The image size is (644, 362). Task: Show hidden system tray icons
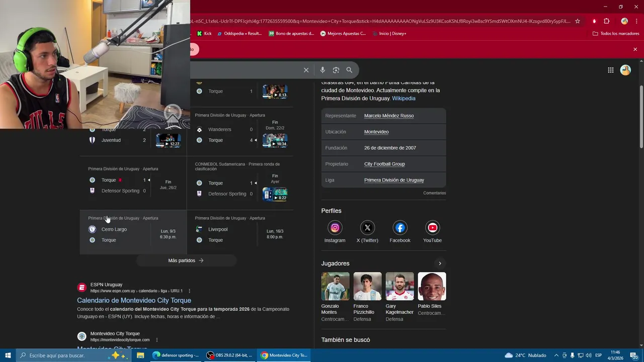[556, 355]
